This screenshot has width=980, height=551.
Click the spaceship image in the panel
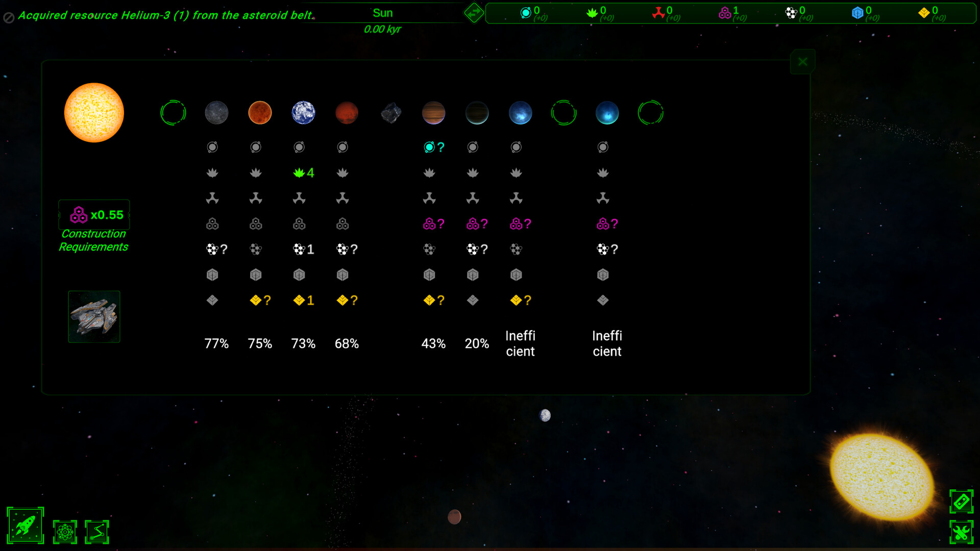tap(94, 316)
